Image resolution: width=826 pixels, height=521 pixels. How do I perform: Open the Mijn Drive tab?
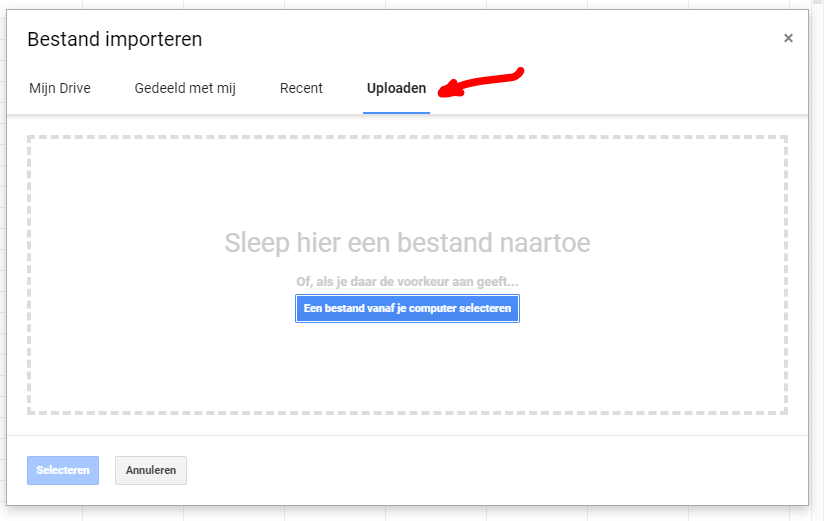[x=60, y=88]
